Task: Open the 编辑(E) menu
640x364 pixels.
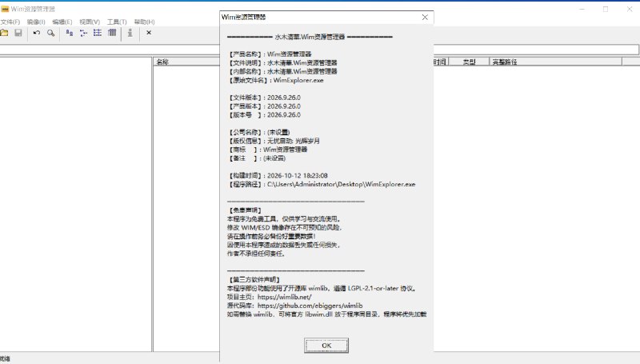Action: tap(62, 22)
